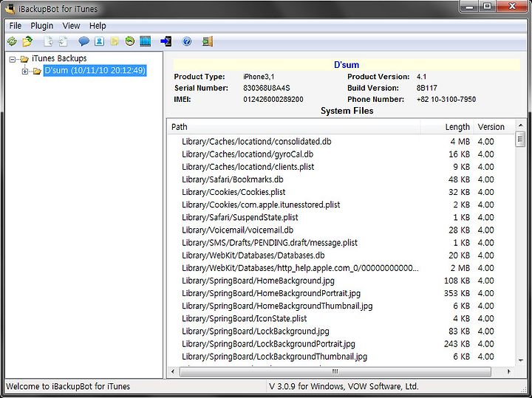
Task: Select Library/WebKit/Databases/Databases.db row
Action: (x=341, y=255)
